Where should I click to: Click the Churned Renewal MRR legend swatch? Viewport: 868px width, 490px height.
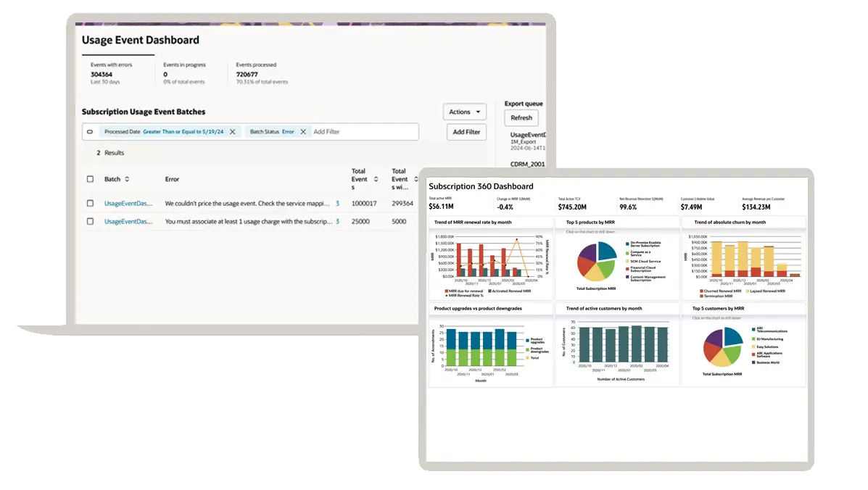coord(700,291)
